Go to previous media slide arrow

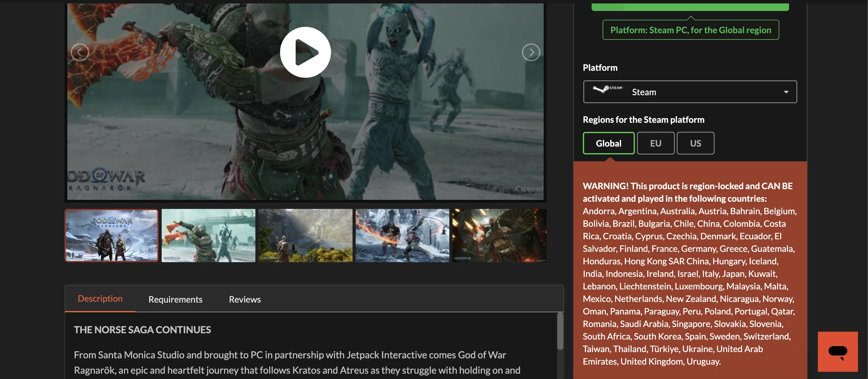click(x=80, y=52)
